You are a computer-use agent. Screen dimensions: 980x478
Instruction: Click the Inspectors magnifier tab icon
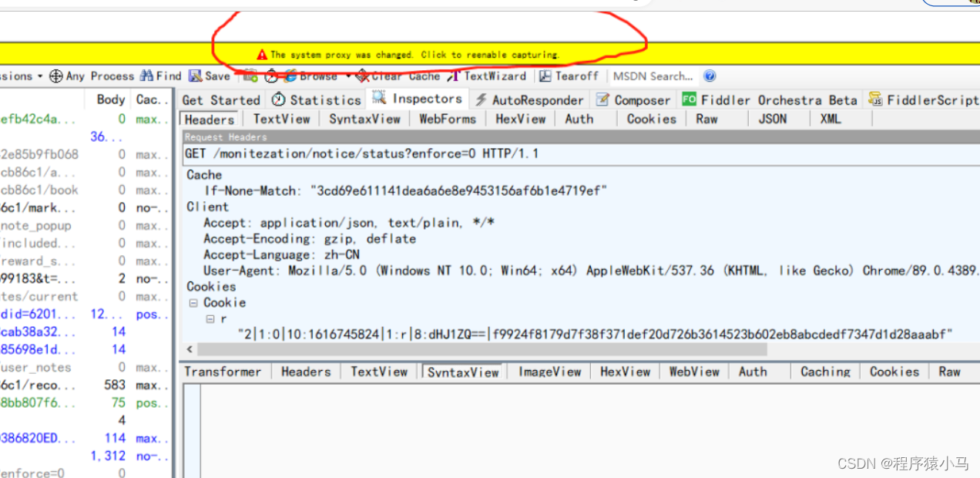[x=379, y=98]
